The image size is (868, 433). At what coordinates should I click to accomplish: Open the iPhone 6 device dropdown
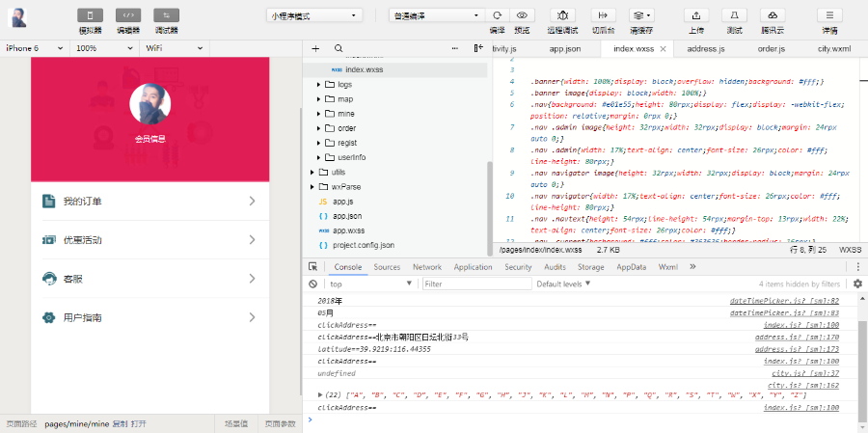pyautogui.click(x=34, y=47)
